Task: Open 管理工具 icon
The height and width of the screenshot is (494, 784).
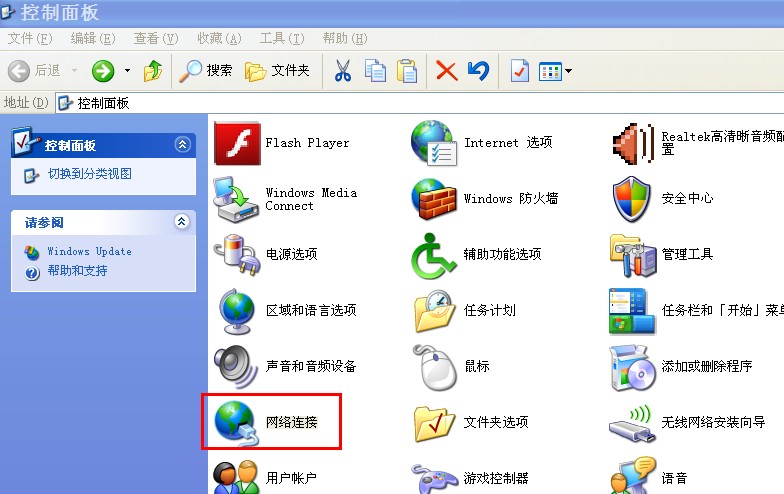Action: pyautogui.click(x=632, y=256)
